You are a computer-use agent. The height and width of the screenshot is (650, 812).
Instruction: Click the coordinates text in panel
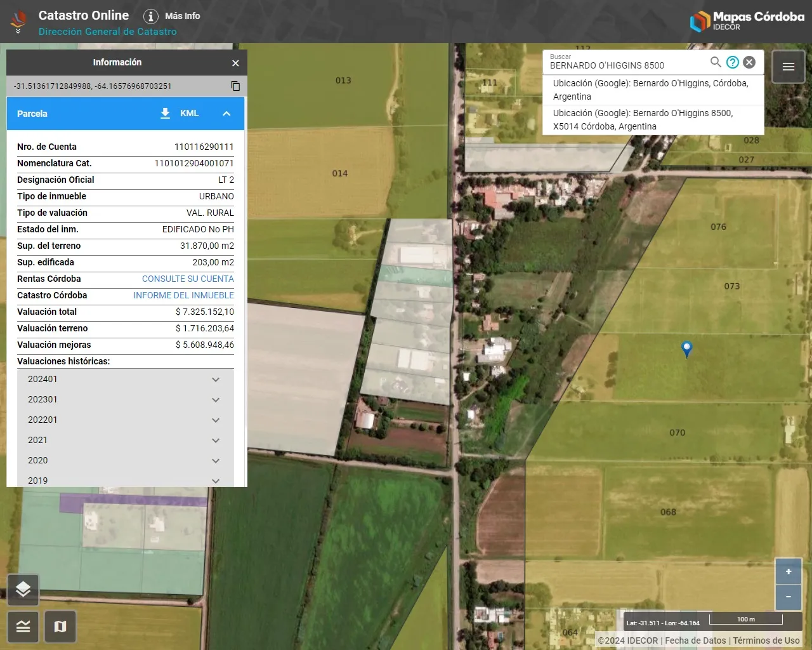(93, 86)
